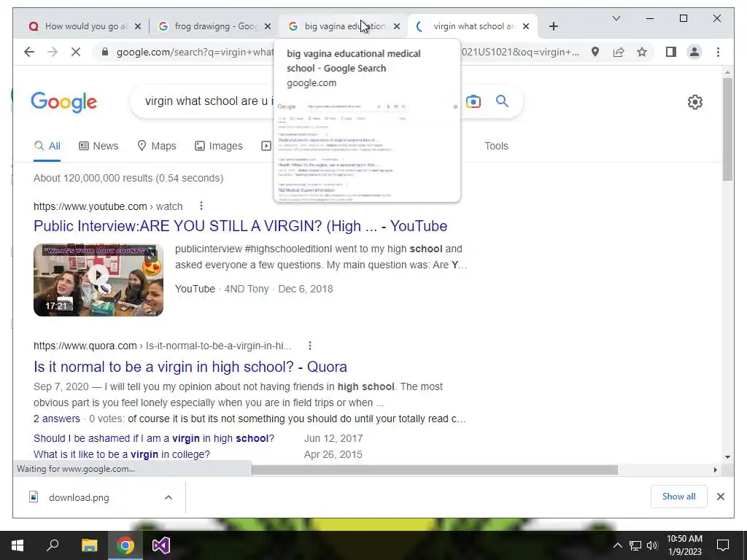Image resolution: width=747 pixels, height=560 pixels.
Task: Show hidden system tray icons
Action: pyautogui.click(x=617, y=545)
